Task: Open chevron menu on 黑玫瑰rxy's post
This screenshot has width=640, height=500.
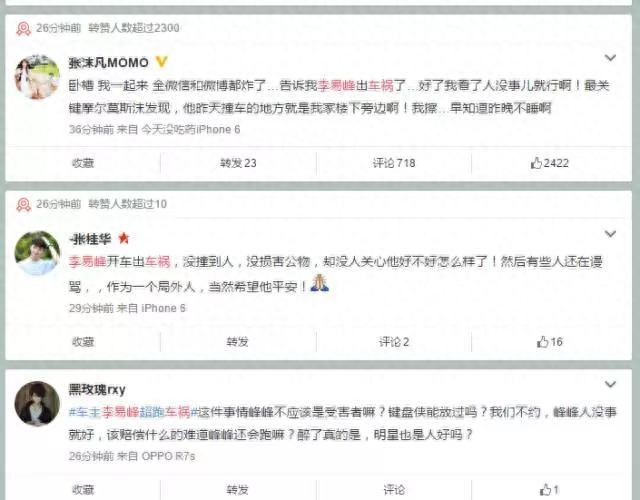Action: [610, 384]
